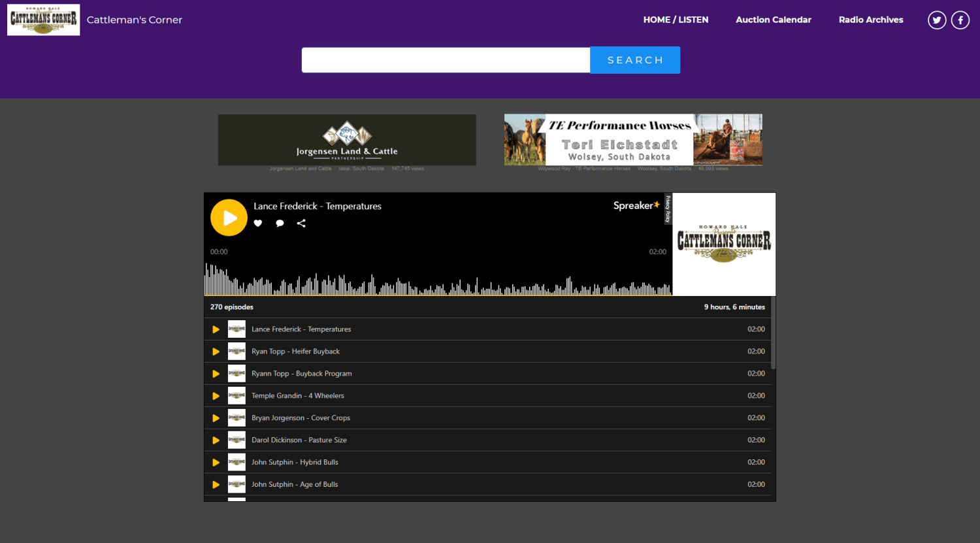
Task: Open the Facebook icon in header
Action: point(960,20)
